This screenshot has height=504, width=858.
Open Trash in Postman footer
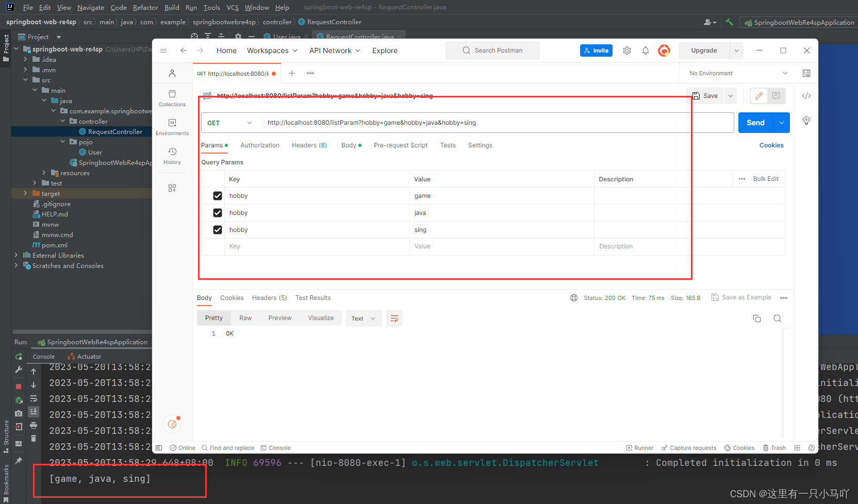point(774,448)
